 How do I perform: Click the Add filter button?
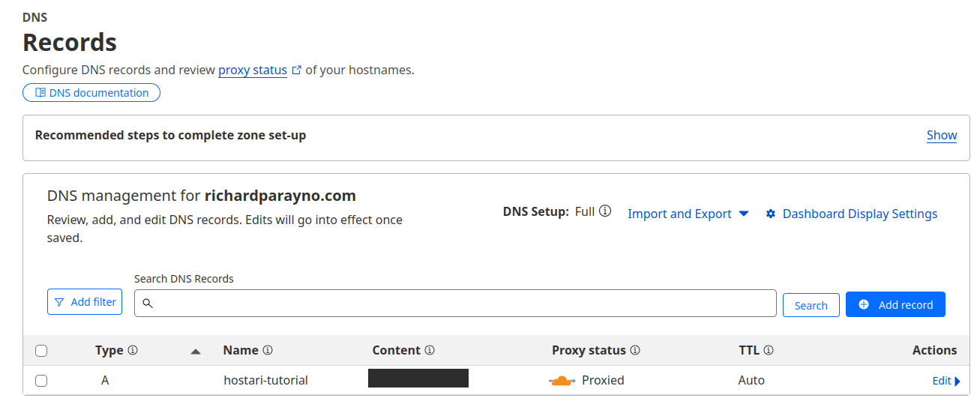tap(85, 302)
